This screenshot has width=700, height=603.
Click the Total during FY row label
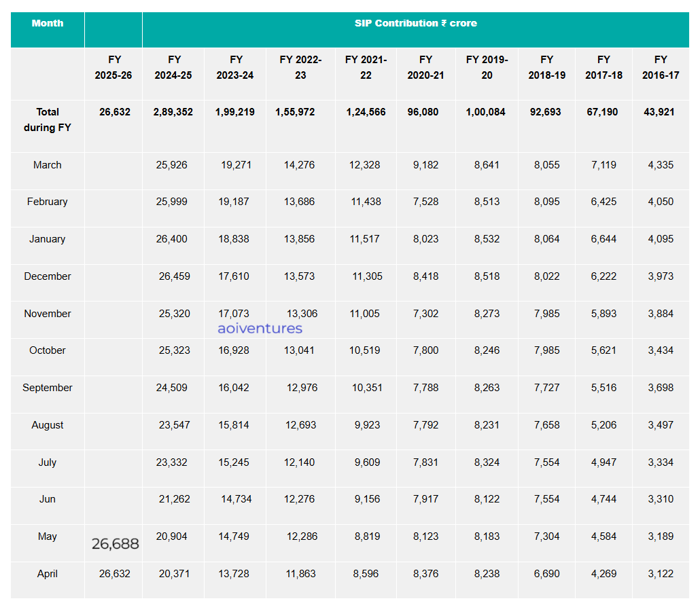[x=48, y=120]
